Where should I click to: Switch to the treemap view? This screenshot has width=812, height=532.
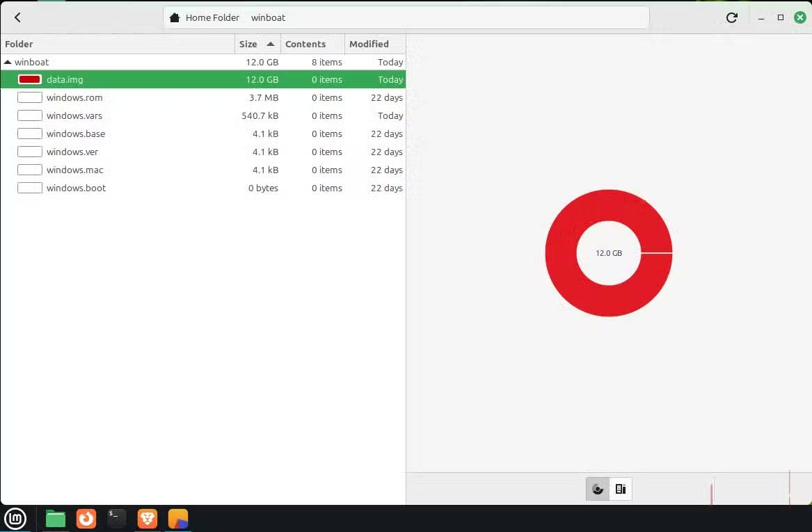pos(620,489)
